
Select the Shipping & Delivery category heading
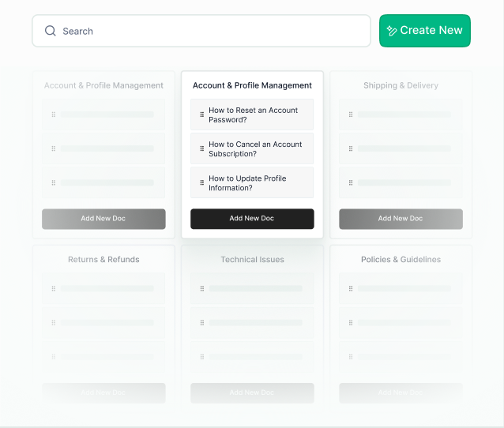coord(401,85)
